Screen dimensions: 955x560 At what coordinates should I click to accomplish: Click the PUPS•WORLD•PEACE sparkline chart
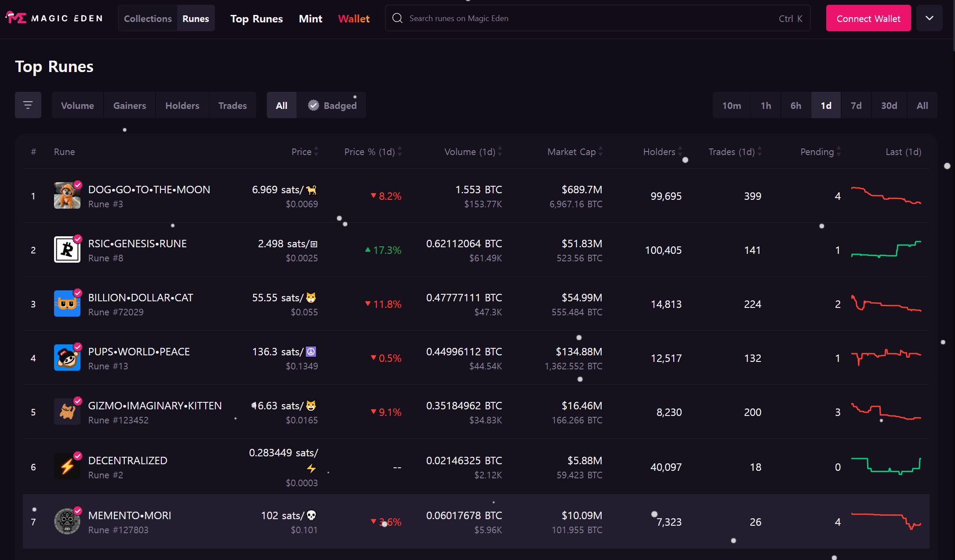click(x=886, y=358)
